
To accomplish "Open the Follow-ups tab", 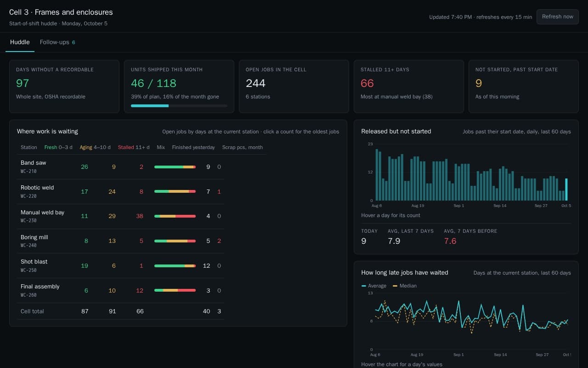I will (x=57, y=42).
